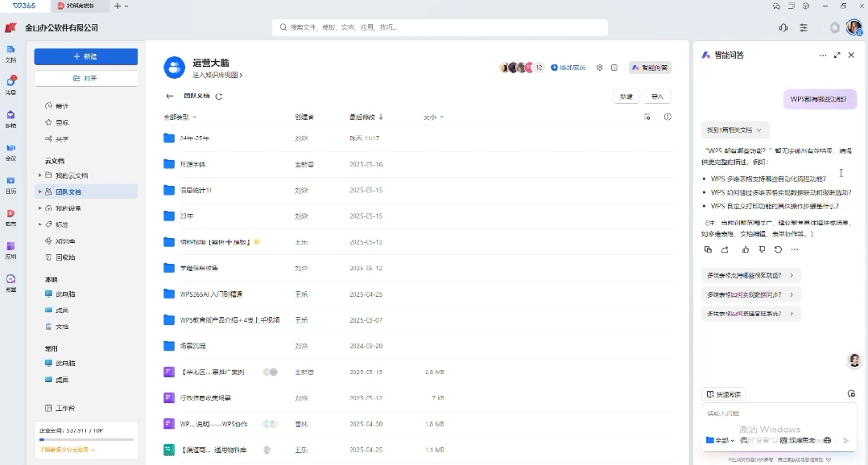This screenshot has height=465, width=868.
Task: Send the question with the send arrow
Action: [x=845, y=440]
